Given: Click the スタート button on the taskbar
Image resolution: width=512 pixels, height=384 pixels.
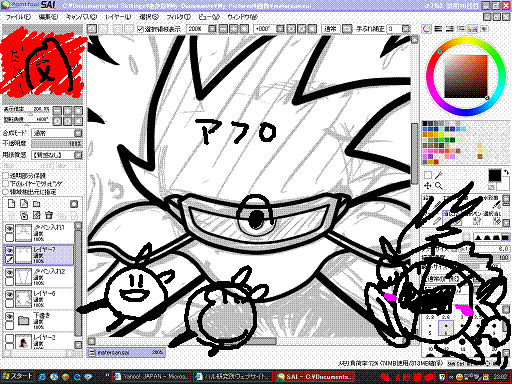Looking at the screenshot, I should (17, 376).
